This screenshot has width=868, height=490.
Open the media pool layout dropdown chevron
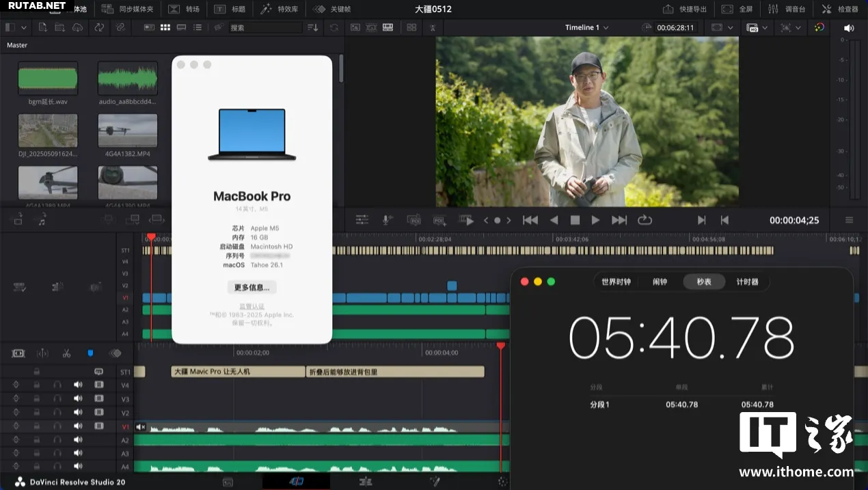pos(24,27)
